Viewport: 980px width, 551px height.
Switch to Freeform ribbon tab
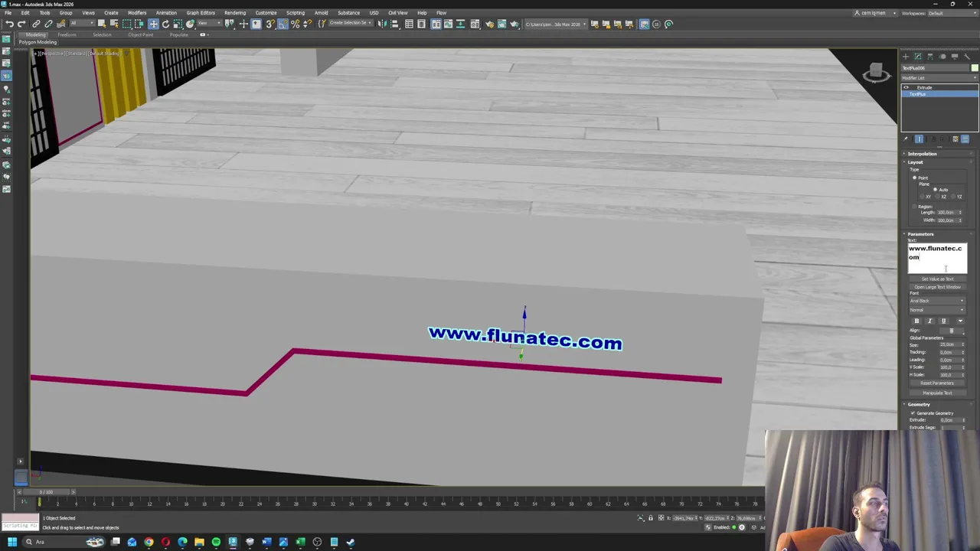coord(67,35)
